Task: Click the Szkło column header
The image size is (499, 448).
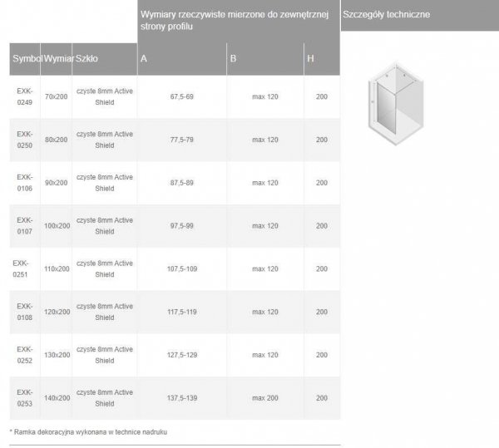Action: 87,59
